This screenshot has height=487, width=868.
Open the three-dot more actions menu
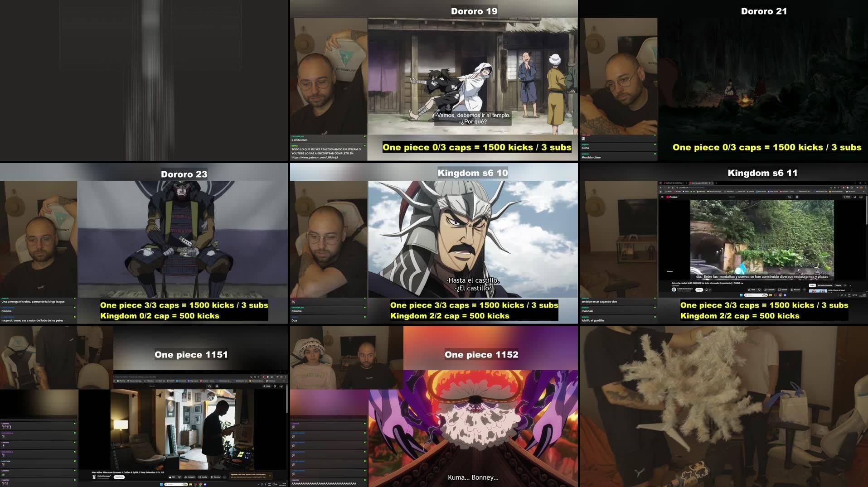803,289
